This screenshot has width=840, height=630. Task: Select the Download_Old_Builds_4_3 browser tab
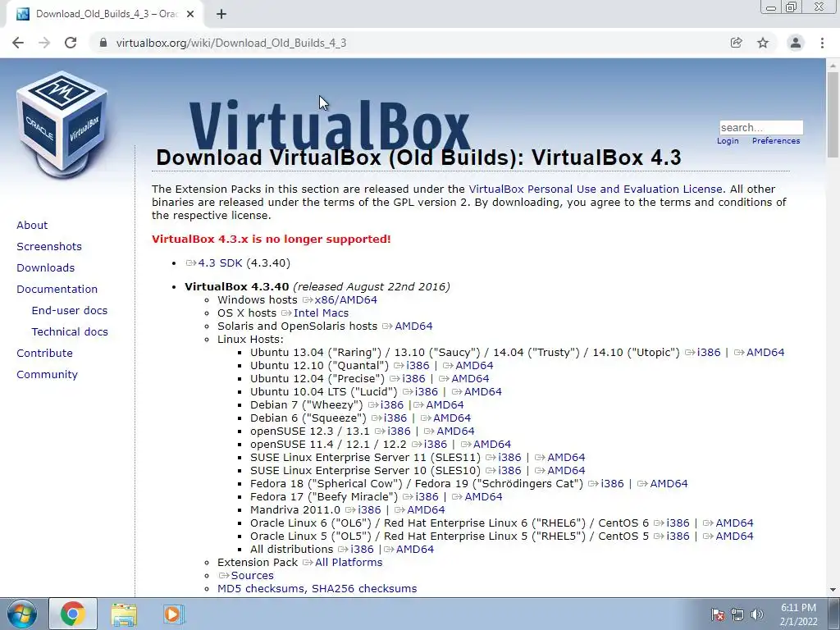[105, 15]
